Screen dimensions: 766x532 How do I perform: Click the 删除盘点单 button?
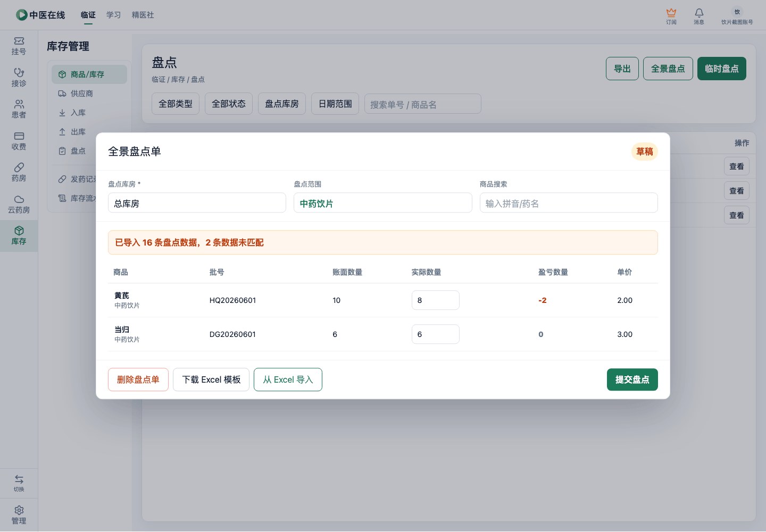tap(138, 379)
